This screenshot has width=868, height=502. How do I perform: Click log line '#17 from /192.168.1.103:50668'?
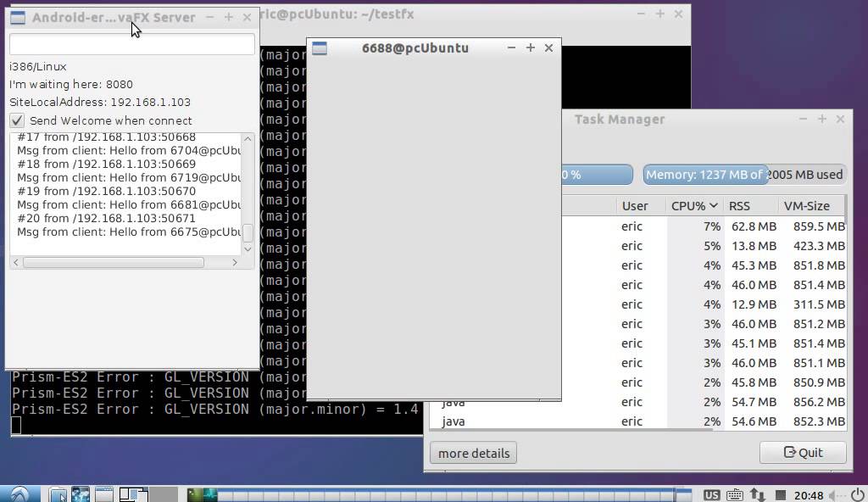(106, 137)
